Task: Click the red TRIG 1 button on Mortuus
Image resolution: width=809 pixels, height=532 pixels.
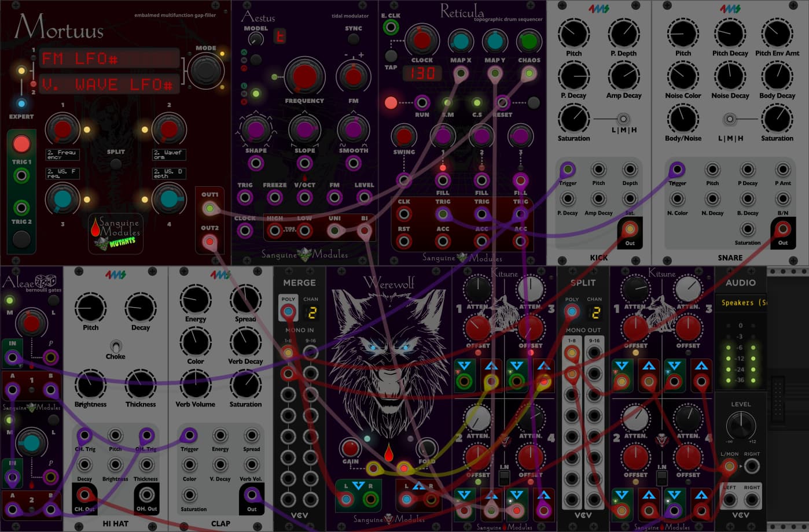Action: 21,143
